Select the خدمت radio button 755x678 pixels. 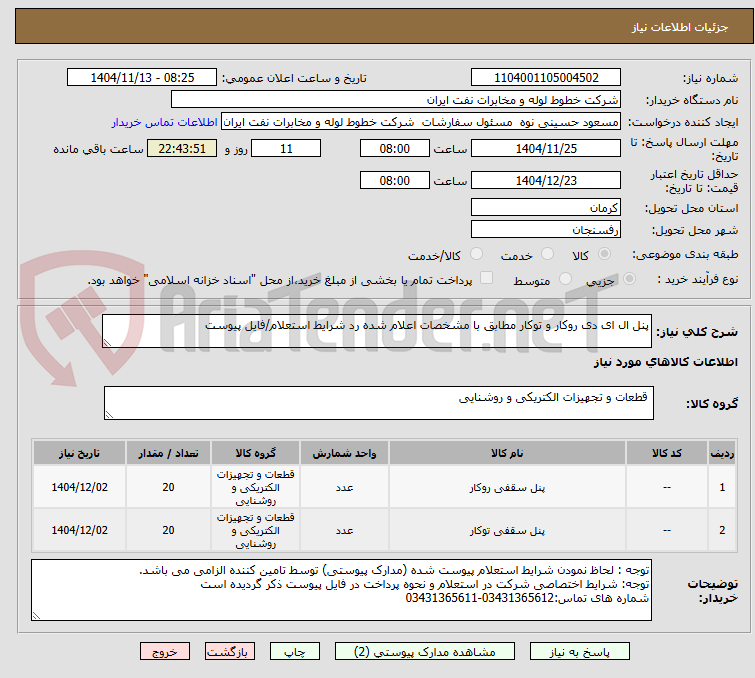[x=547, y=254]
